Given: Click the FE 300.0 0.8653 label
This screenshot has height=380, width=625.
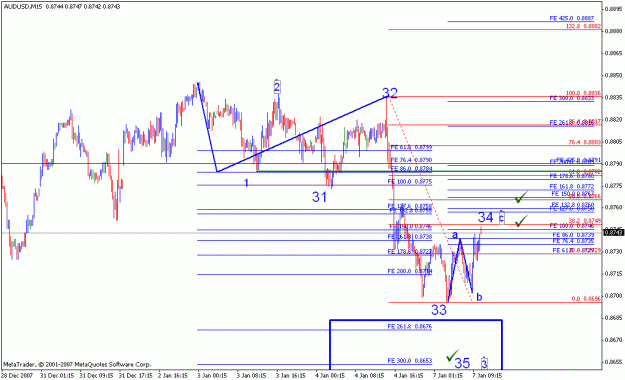Looking at the screenshot, I should [410, 361].
